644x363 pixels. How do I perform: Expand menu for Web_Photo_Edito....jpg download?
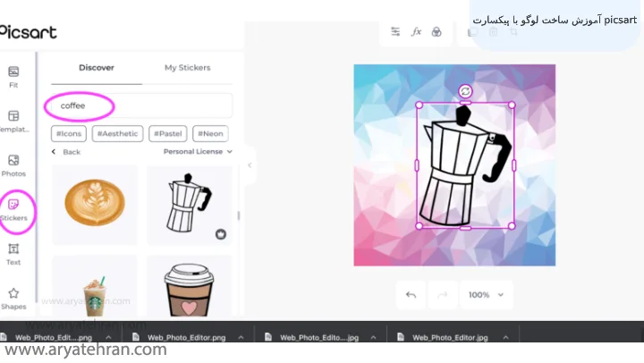[x=373, y=338]
